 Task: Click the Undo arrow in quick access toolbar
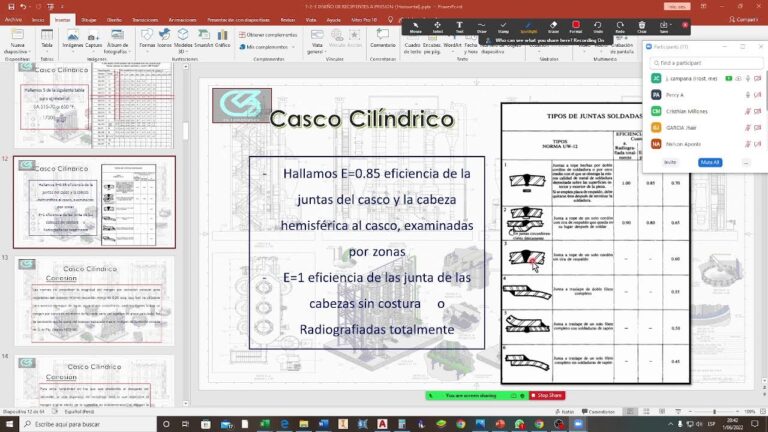point(23,7)
